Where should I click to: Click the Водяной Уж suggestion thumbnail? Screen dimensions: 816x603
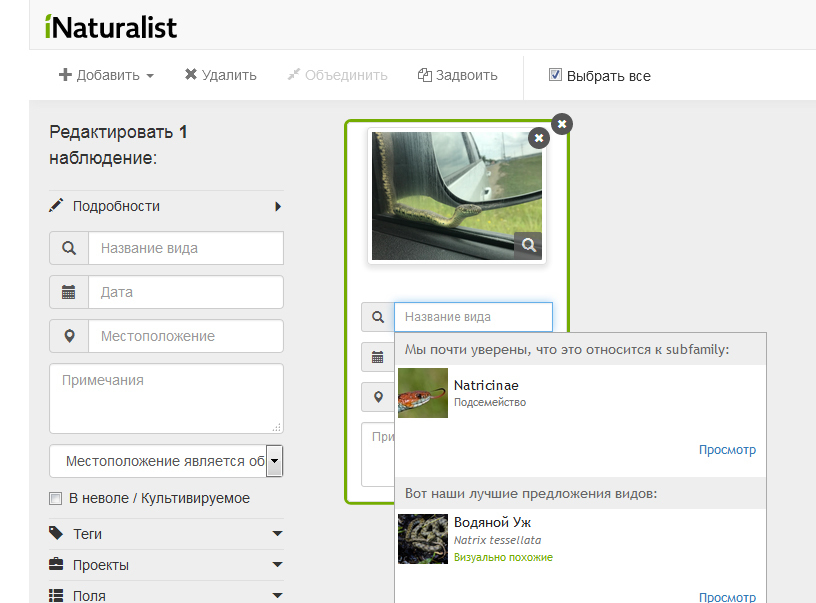pos(422,539)
